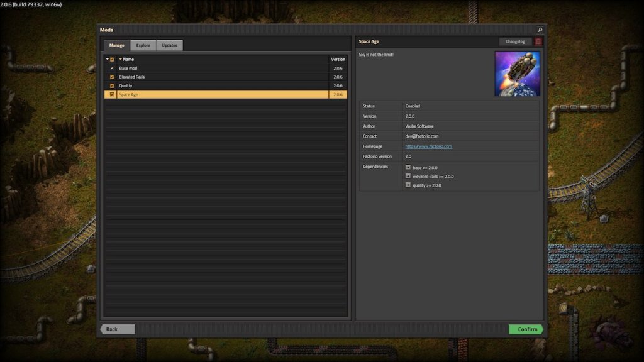Click the Back button

tap(116, 329)
